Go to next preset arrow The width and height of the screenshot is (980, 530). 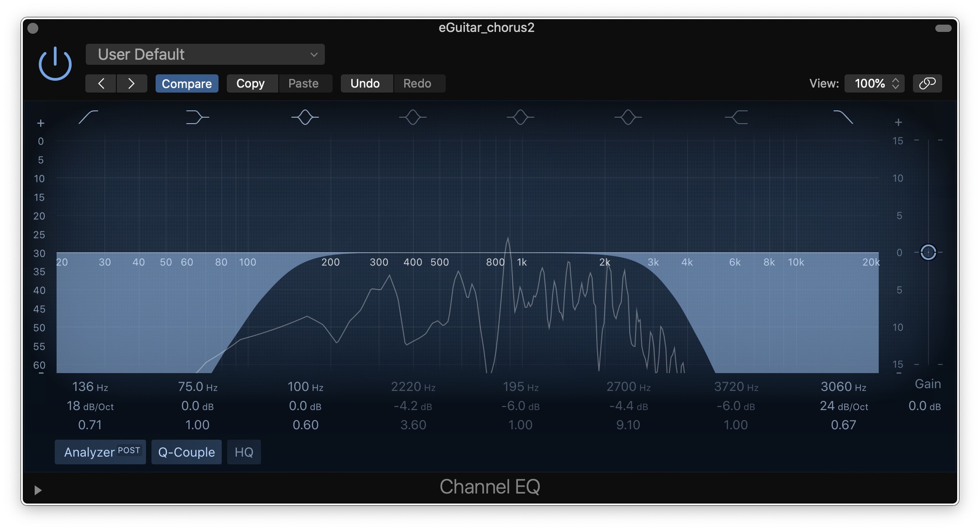point(131,83)
